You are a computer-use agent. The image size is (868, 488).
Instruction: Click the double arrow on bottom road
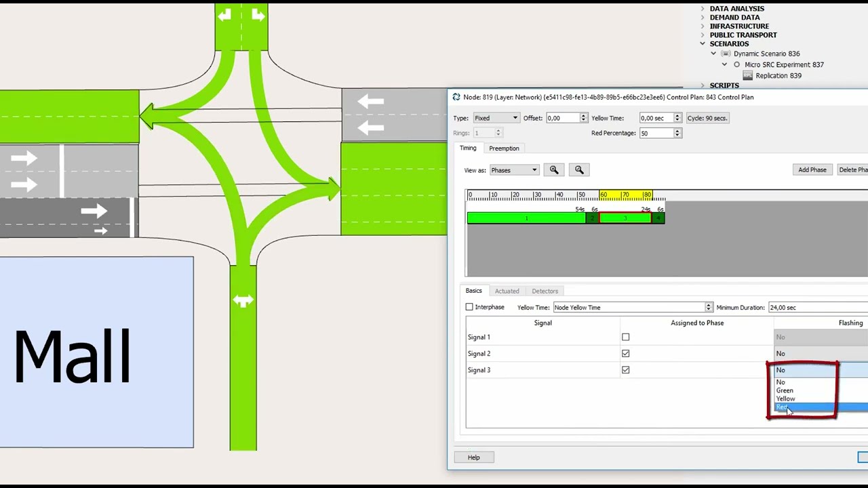click(243, 300)
